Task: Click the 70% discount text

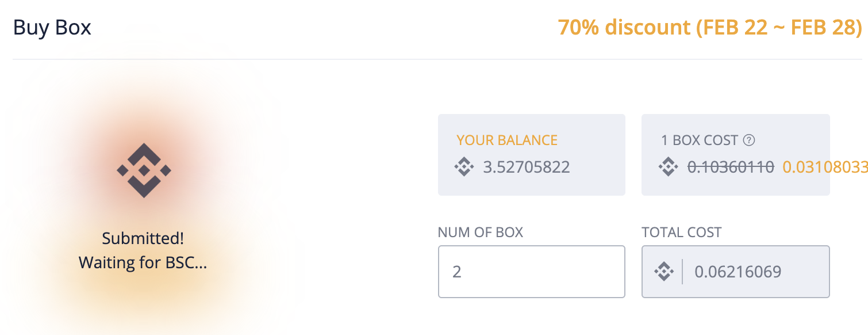Action: click(x=624, y=27)
